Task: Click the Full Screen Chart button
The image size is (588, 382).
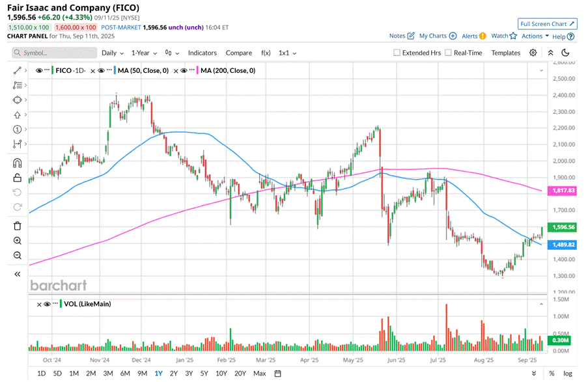Action: (548, 23)
